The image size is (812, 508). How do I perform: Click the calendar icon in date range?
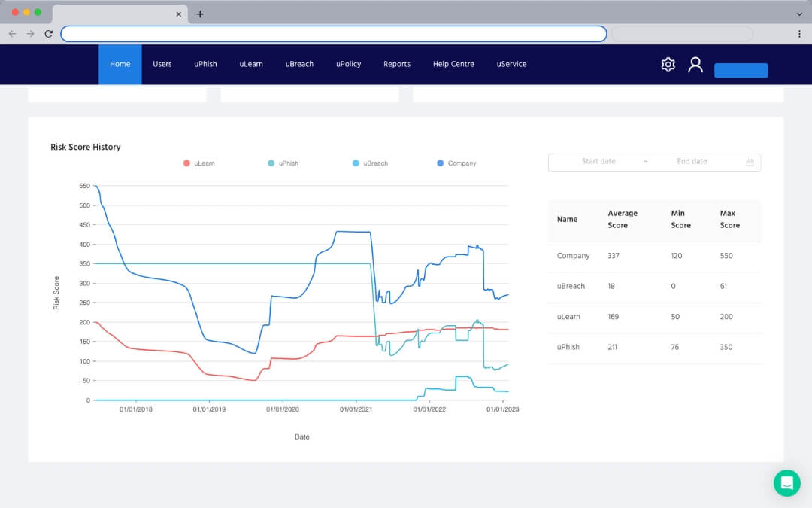[750, 162]
